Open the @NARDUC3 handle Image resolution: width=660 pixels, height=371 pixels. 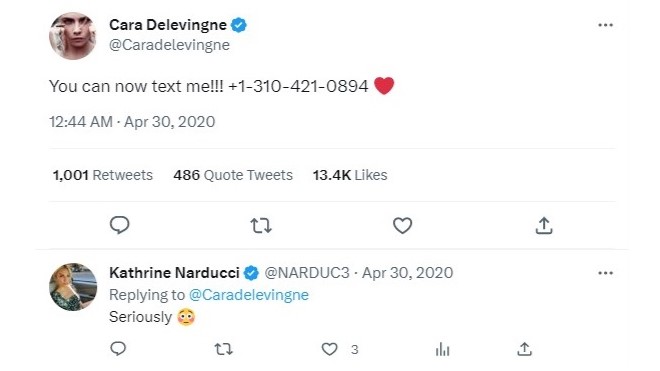click(x=307, y=273)
